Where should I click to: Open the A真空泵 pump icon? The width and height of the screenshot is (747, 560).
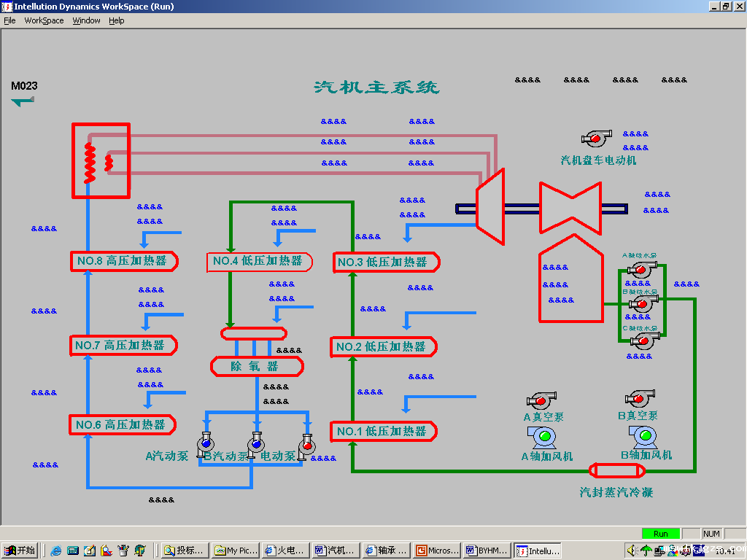[541, 400]
